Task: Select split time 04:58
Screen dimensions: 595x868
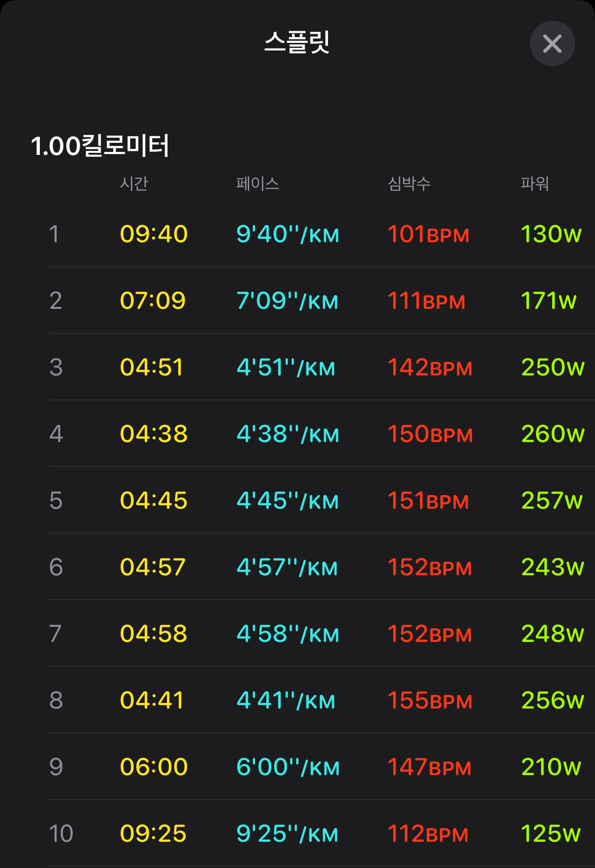Action: [154, 634]
